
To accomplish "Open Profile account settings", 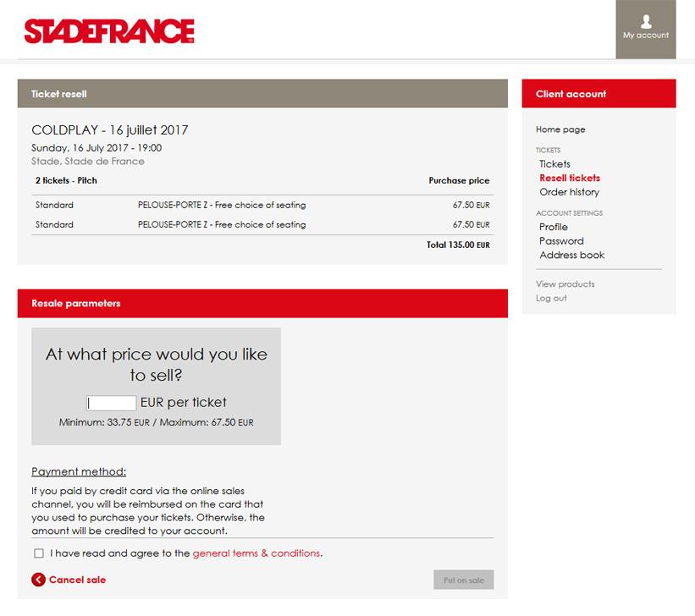I will click(553, 227).
